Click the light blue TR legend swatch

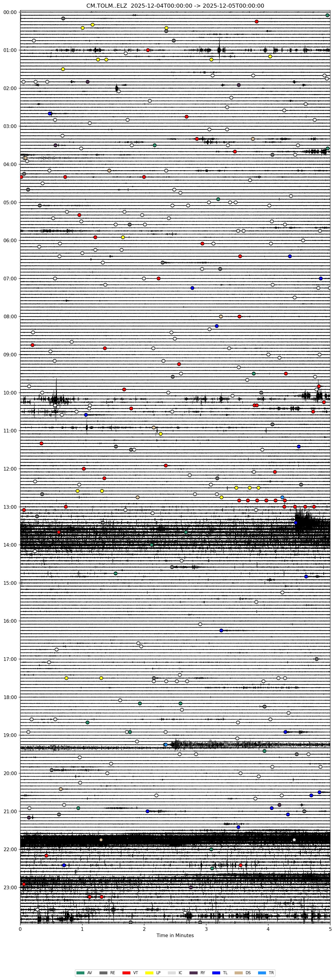tap(262, 973)
